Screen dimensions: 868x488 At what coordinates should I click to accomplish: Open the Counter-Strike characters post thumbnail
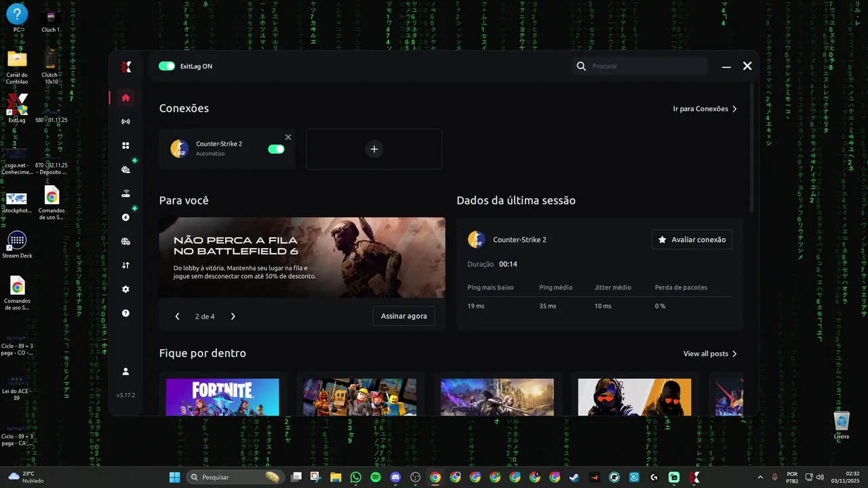(634, 397)
